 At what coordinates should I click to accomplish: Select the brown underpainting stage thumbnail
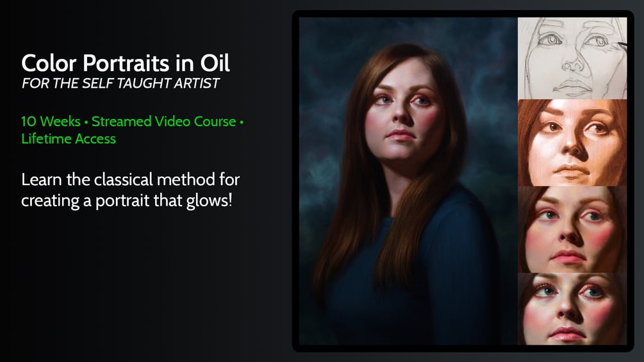click(572, 142)
